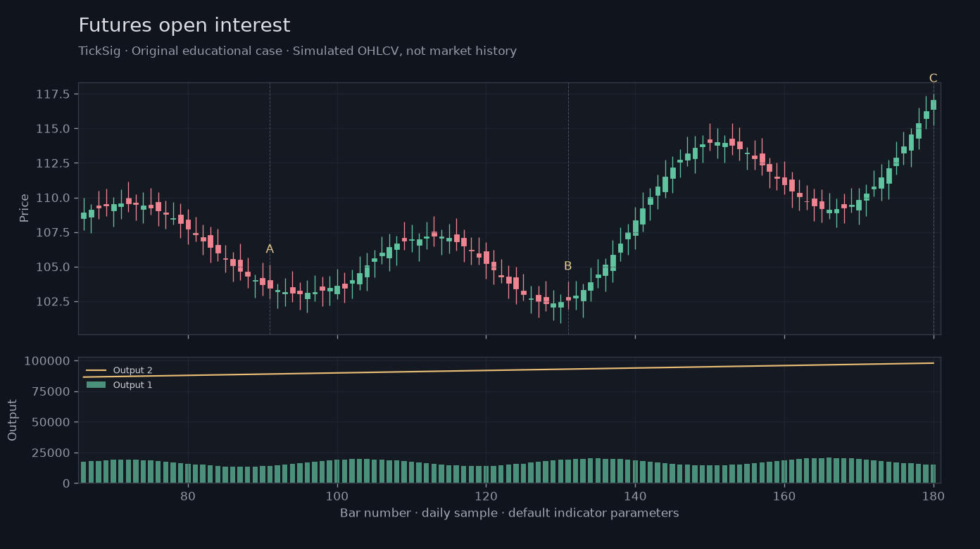
Task: Click the green Output 1 legend swatch
Action: tap(96, 385)
